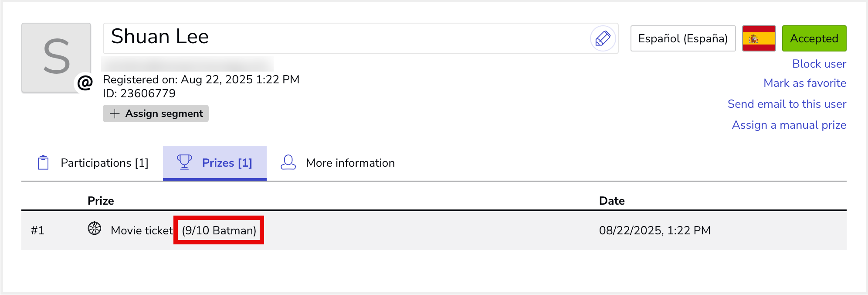Screen dimensions: 868x295
Task: Click the pencil edit name icon
Action: [603, 38]
